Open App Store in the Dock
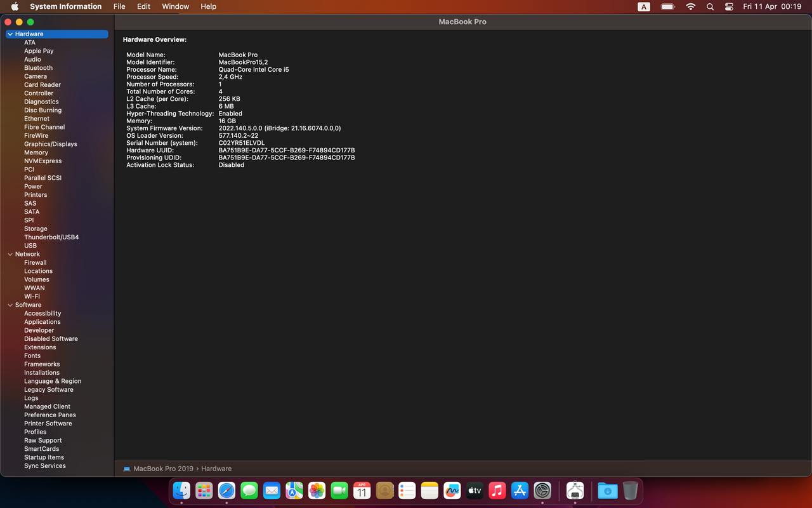This screenshot has width=812, height=508. click(x=520, y=490)
